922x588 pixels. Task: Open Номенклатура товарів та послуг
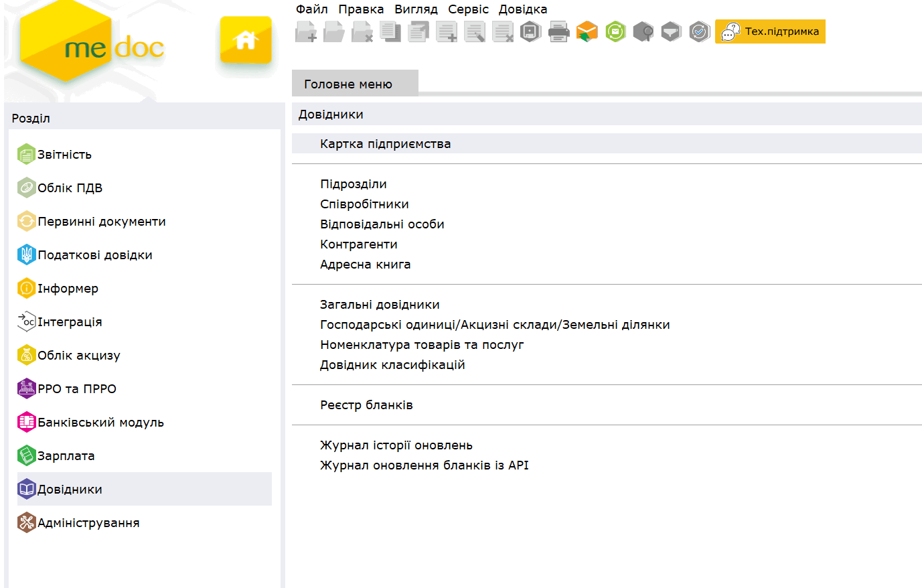pyautogui.click(x=421, y=345)
